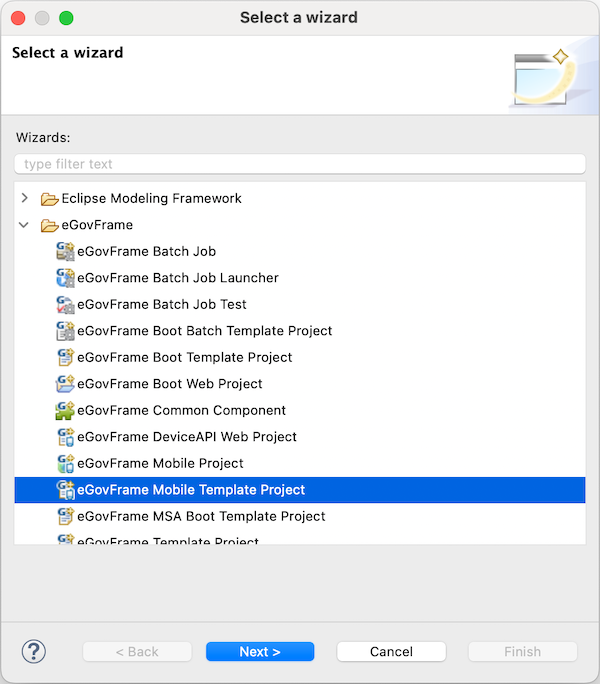Screen dimensions: 600x684
Task: Close the wizard with red window button
Action: point(18,18)
